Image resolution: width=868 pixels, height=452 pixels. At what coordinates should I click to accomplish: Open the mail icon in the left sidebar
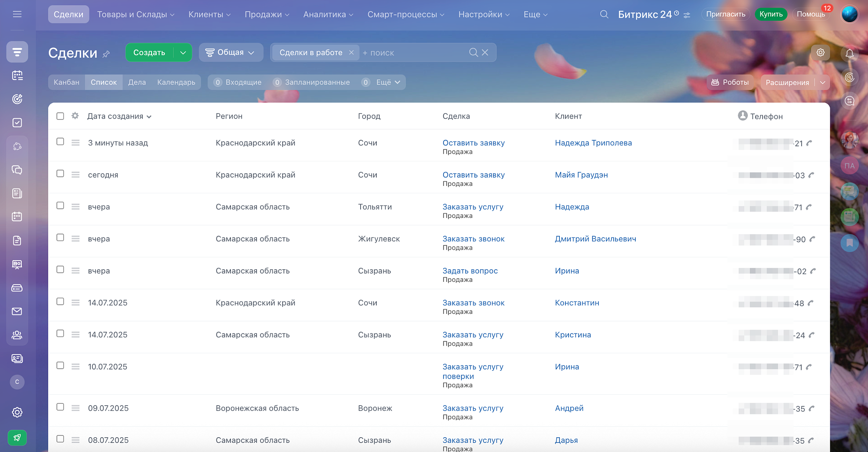pyautogui.click(x=17, y=311)
